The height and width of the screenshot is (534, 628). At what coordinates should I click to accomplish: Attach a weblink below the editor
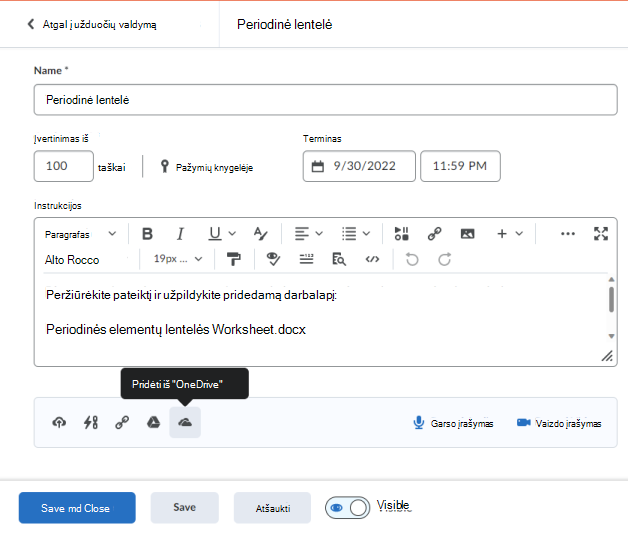122,423
